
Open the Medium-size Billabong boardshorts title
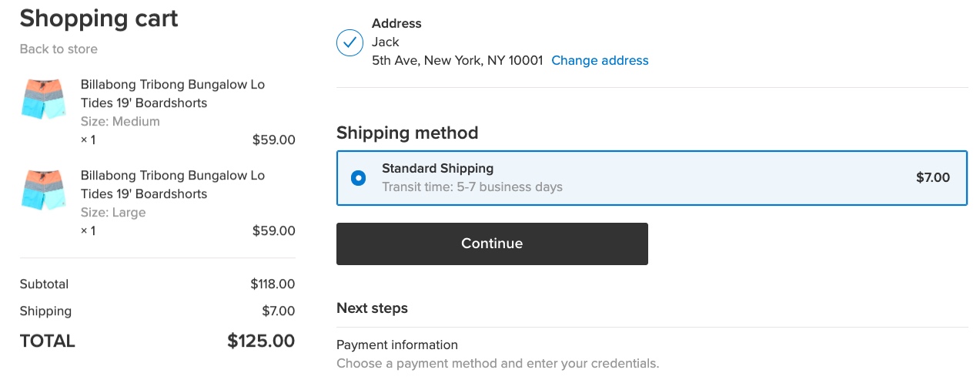[172, 93]
